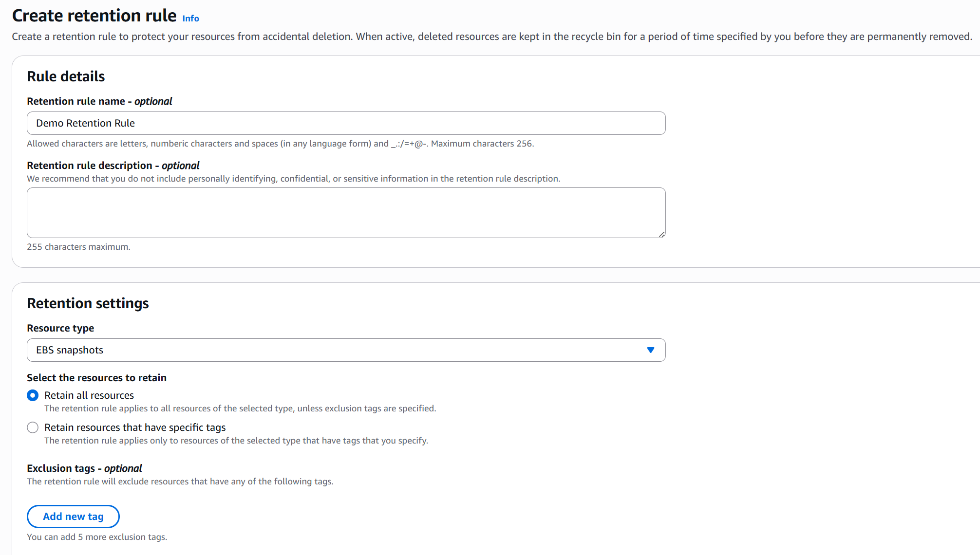The height and width of the screenshot is (555, 980).
Task: Choose the specific tags radio button
Action: 33,427
